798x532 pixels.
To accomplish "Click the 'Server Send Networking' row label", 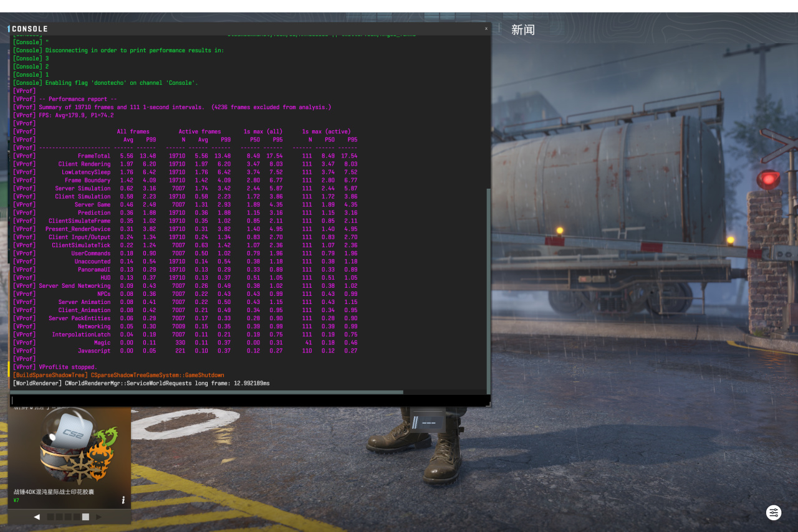I will click(75, 285).
